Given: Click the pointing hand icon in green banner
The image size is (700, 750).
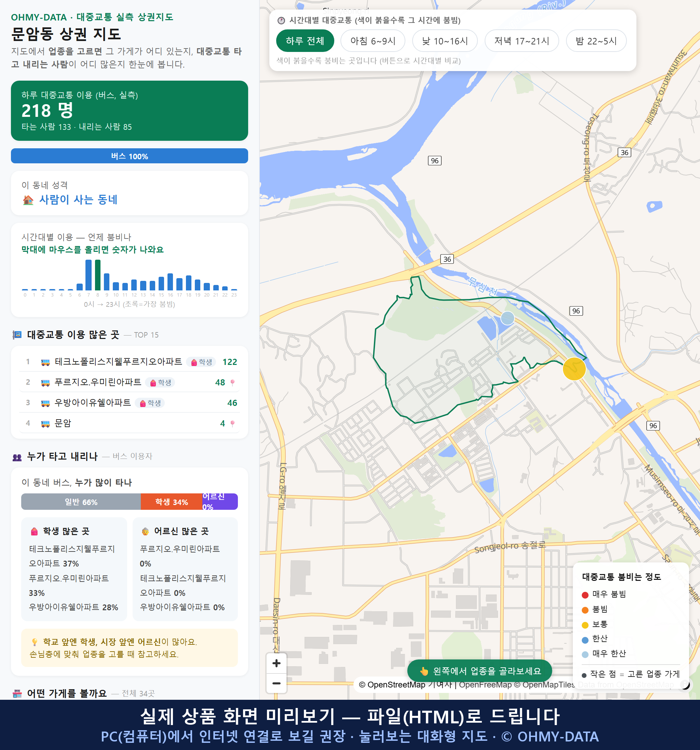Looking at the screenshot, I should [424, 671].
